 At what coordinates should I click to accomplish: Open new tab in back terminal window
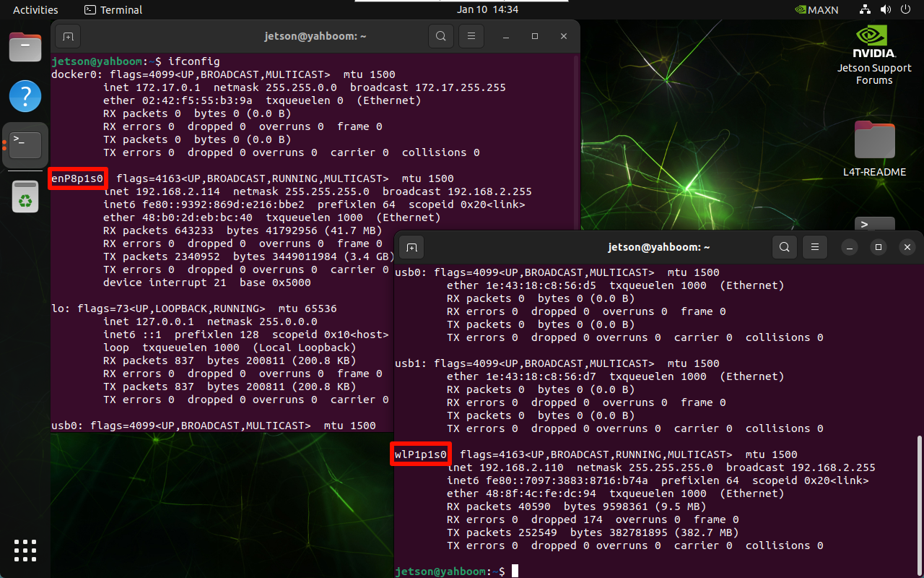point(68,36)
